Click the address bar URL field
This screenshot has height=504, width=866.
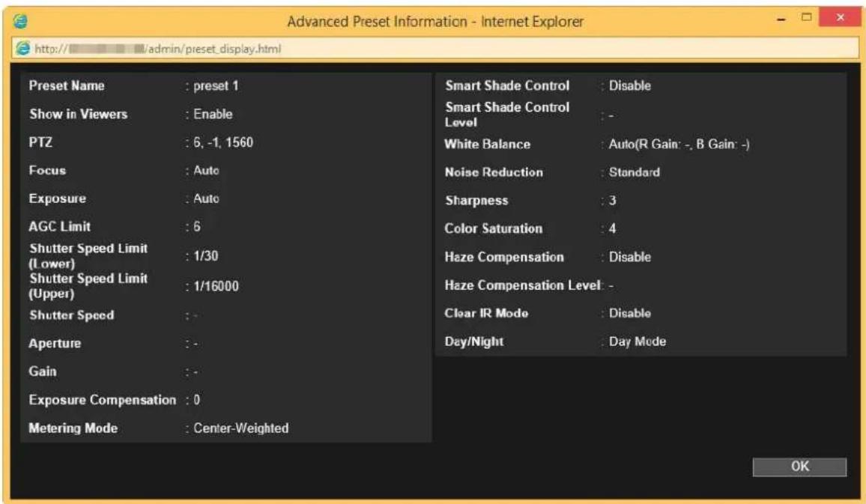tap(434, 49)
